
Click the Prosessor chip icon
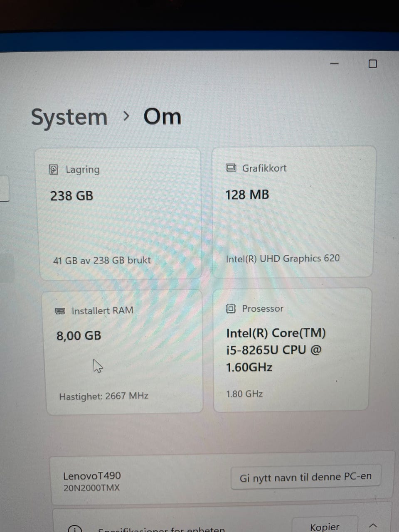coord(231,309)
